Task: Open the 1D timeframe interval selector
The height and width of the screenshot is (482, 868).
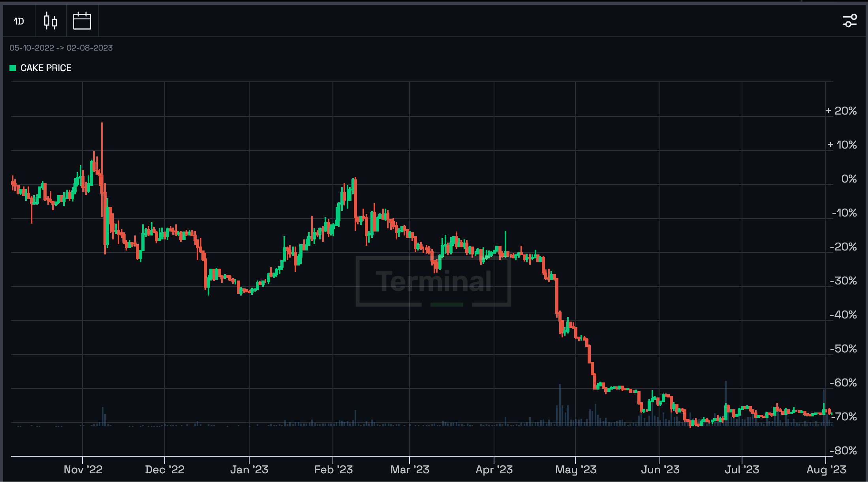Action: (x=19, y=21)
